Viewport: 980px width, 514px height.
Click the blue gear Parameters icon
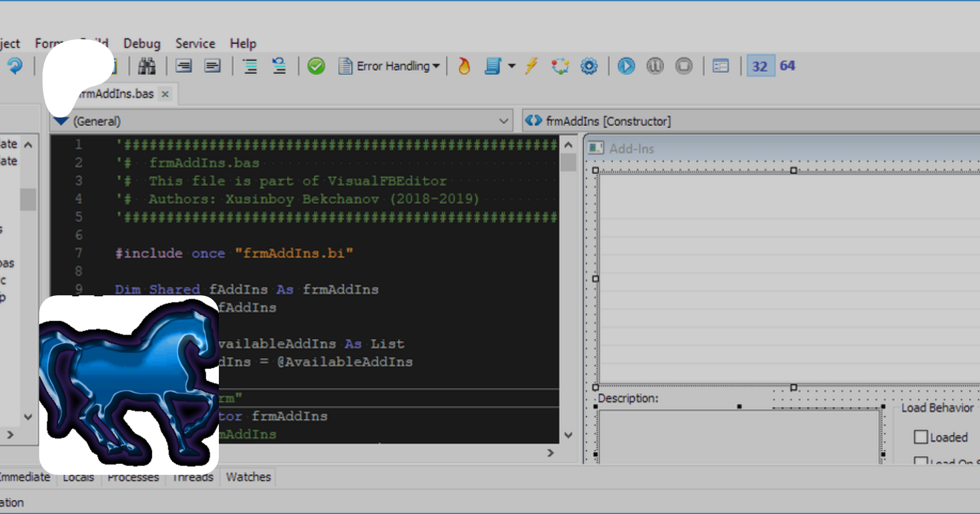(x=589, y=66)
